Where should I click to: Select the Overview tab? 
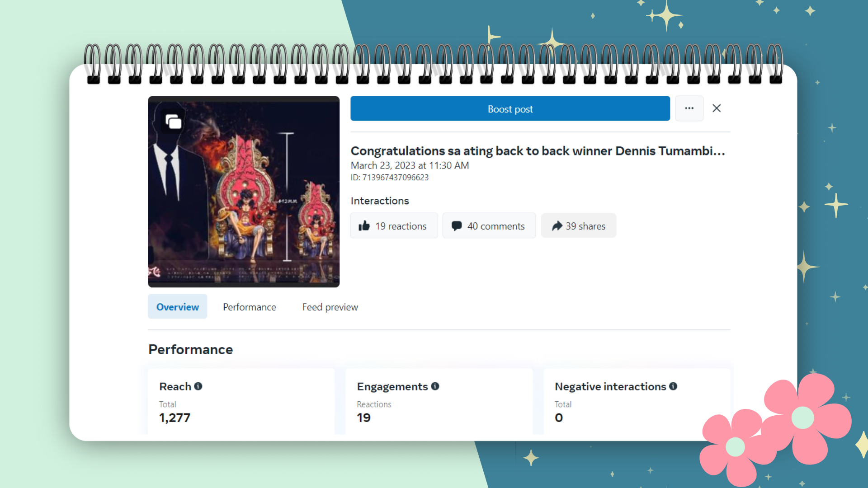178,307
